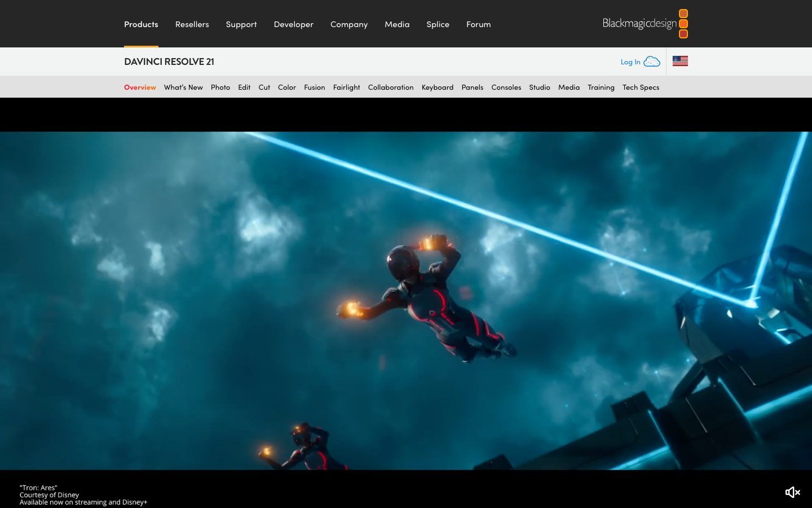Open the Products menu
Screen dimensions: 812x508
point(141,24)
